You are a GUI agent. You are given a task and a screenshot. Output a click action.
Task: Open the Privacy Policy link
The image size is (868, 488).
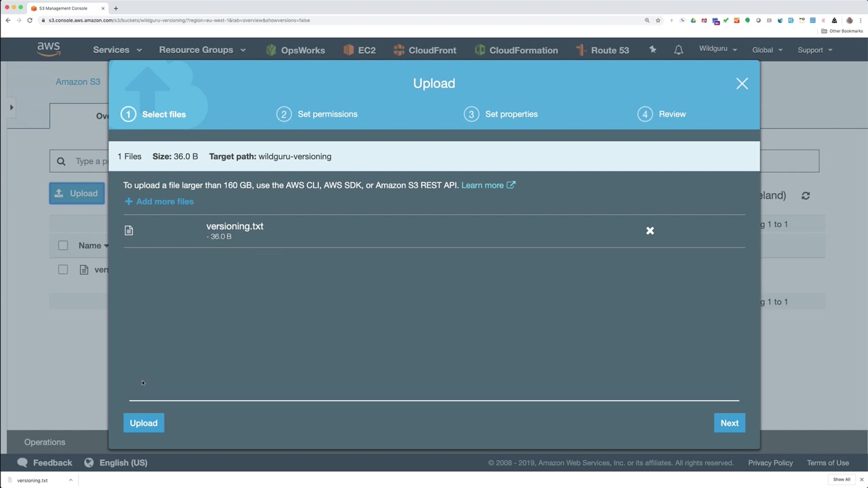(x=770, y=463)
